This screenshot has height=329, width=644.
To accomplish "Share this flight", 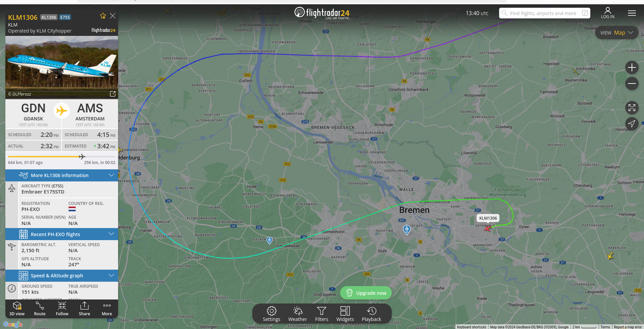I will point(85,309).
